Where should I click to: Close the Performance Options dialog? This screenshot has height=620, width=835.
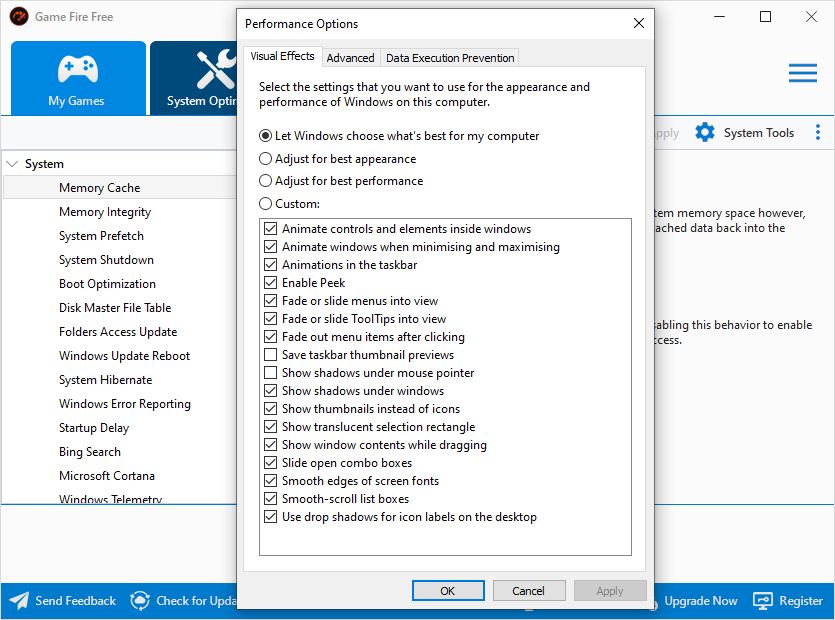pyautogui.click(x=638, y=23)
